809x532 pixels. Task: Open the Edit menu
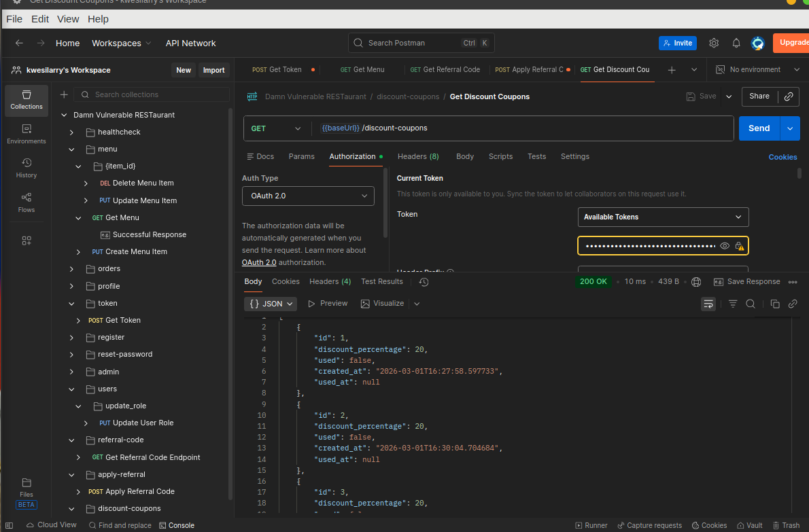[40, 19]
